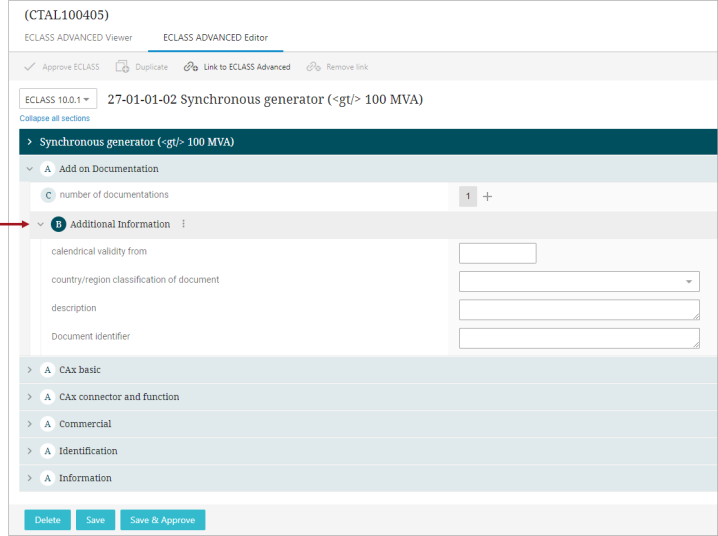Click the A badge of CAx connector and function

tap(48, 397)
